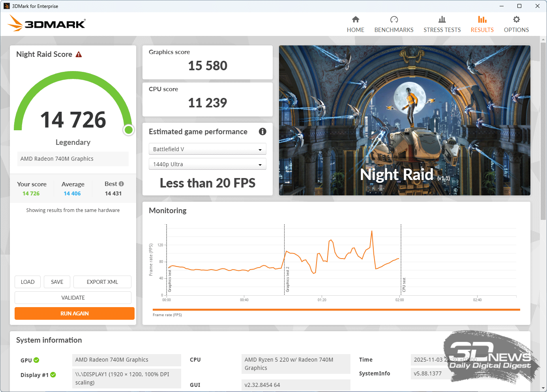Open Options via the gear icon
Image resolution: width=547 pixels, height=392 pixels.
click(x=516, y=19)
